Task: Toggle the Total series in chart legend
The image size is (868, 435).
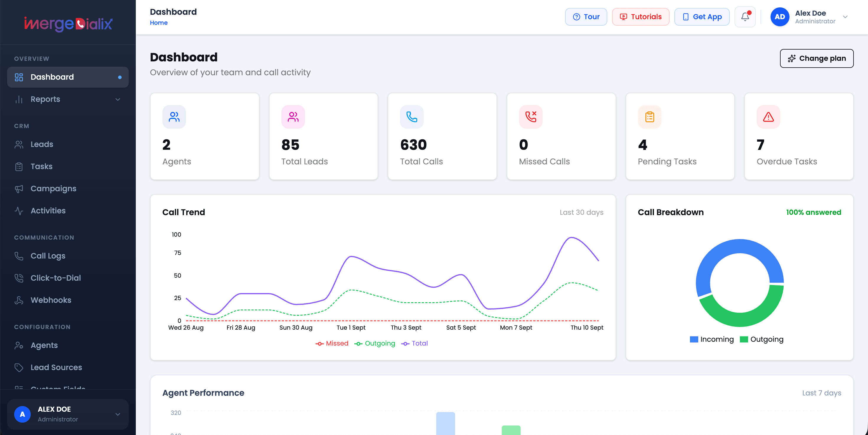Action: (414, 344)
